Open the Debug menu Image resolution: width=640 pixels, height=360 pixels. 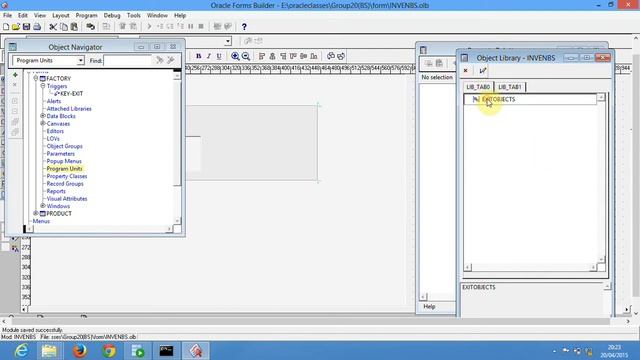click(112, 15)
